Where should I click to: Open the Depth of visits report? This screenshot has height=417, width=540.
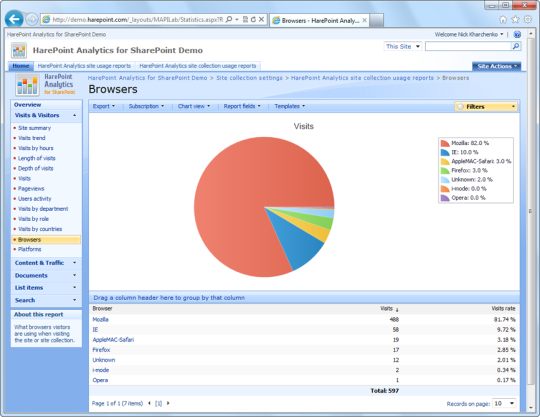(35, 168)
